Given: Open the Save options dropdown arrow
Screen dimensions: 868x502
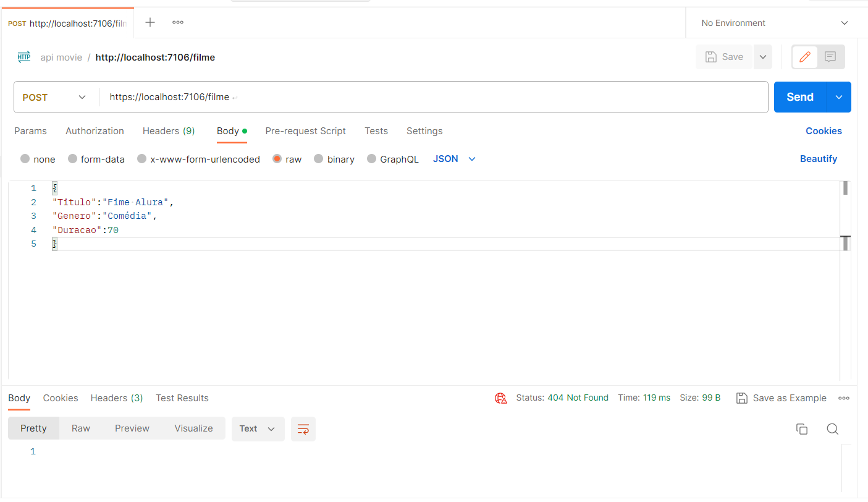Looking at the screenshot, I should (762, 57).
